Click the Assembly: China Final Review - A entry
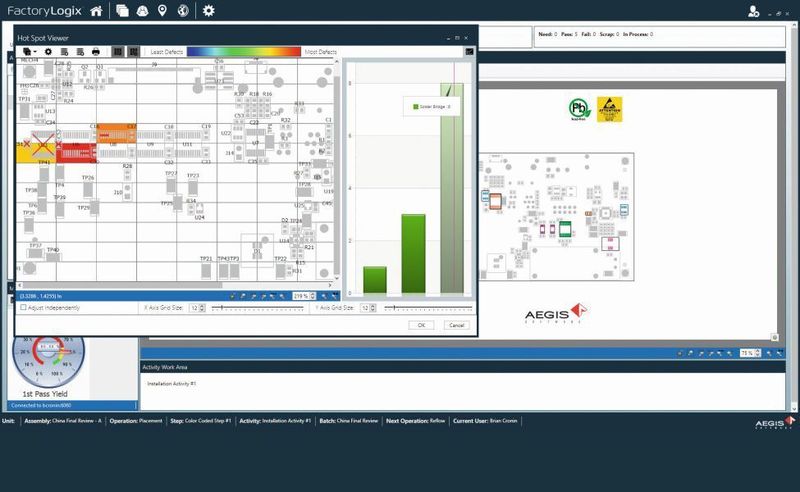Image resolution: width=800 pixels, height=492 pixels. (63, 421)
